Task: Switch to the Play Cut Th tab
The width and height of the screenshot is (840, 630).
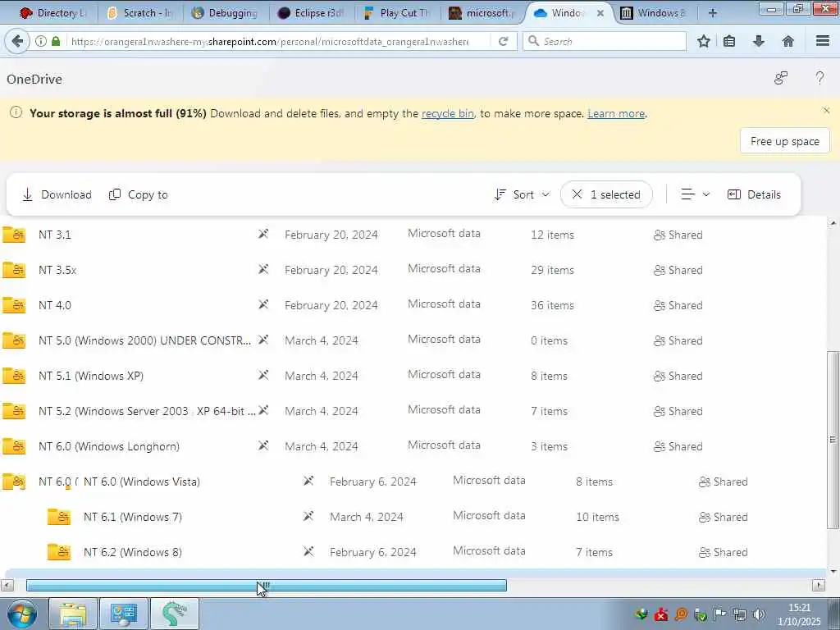Action: [397, 13]
